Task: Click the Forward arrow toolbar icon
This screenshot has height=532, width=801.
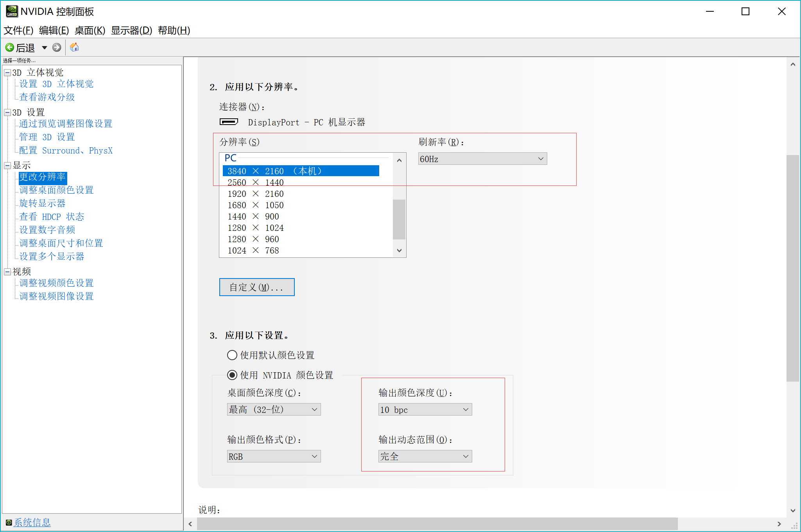Action: (57, 48)
